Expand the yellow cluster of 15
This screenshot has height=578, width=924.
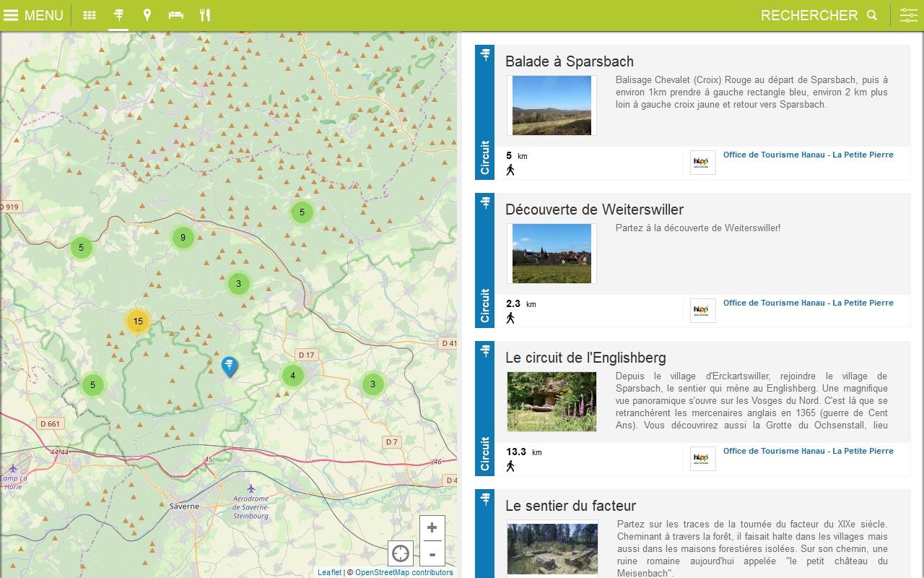[x=138, y=322]
